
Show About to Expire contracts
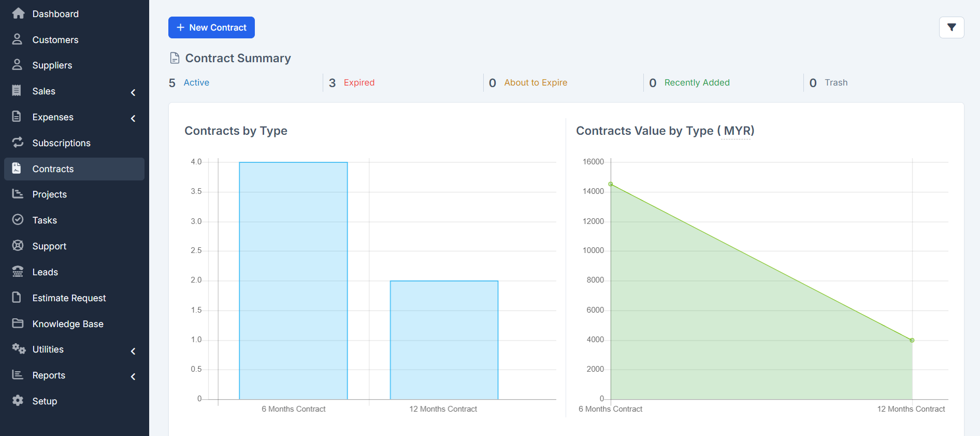click(536, 83)
